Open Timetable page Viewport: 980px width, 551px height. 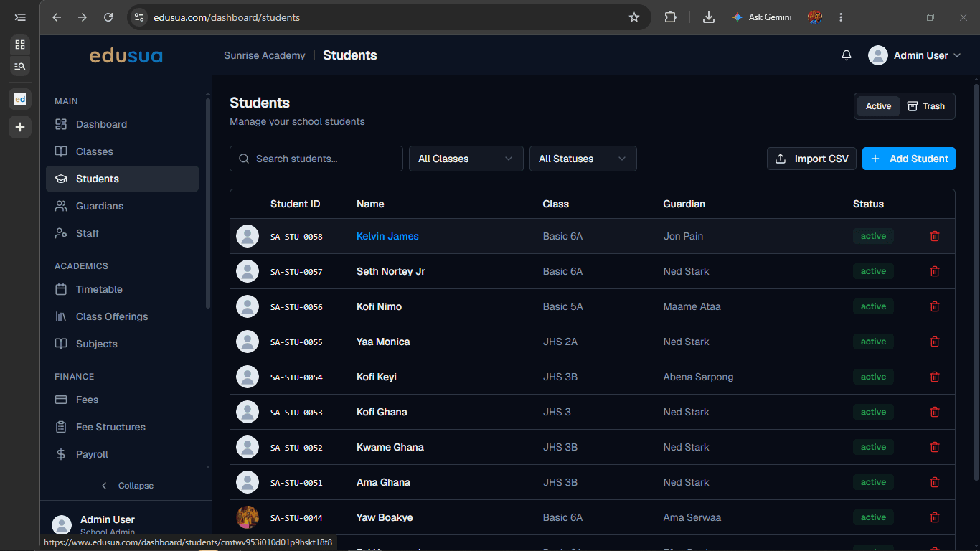(x=122, y=289)
